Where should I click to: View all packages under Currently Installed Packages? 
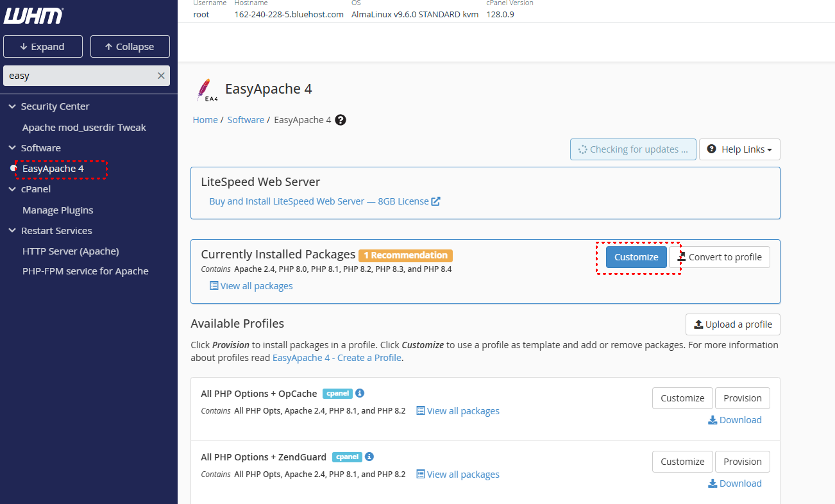[x=251, y=286]
